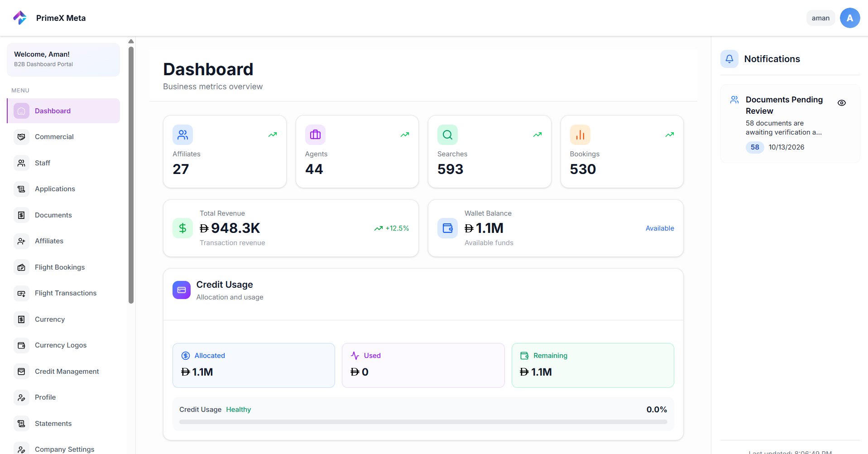Screen dimensions: 868x454
Task: Click the 58 count badge in notification
Action: [755, 147]
